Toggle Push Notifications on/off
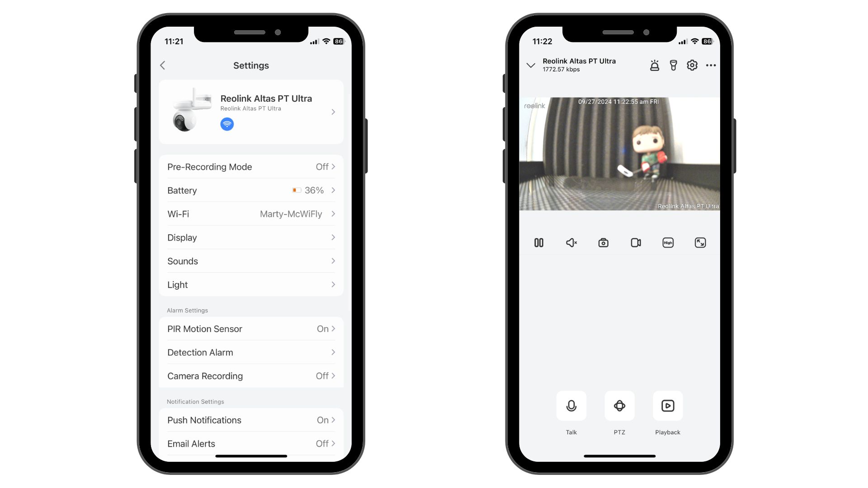 coord(324,420)
